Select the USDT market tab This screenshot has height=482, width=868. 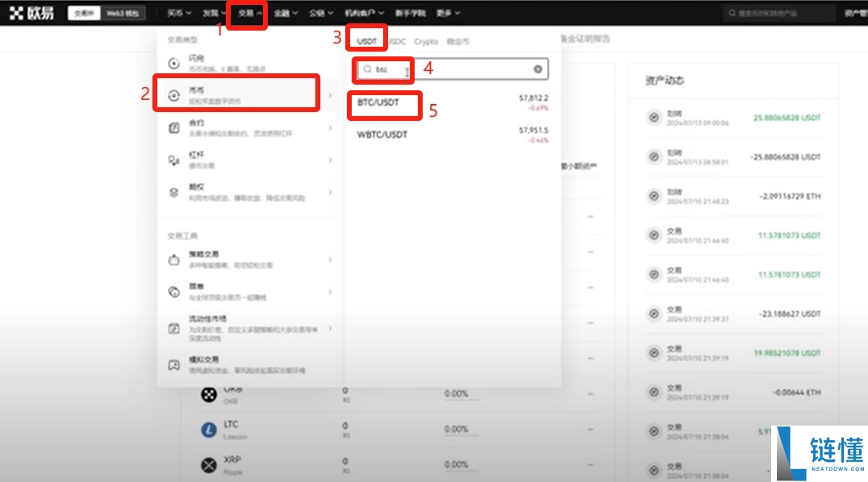click(x=366, y=41)
